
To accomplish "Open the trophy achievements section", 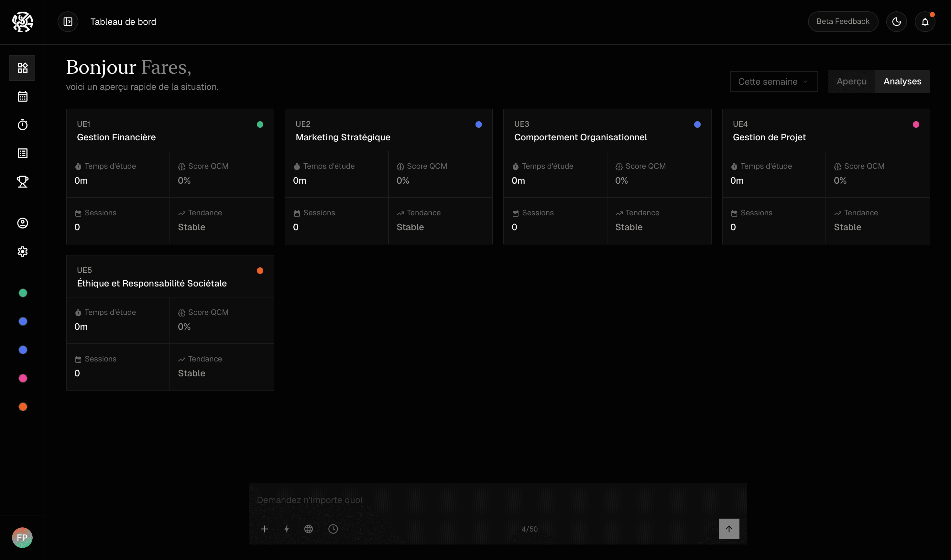I will coord(22,181).
